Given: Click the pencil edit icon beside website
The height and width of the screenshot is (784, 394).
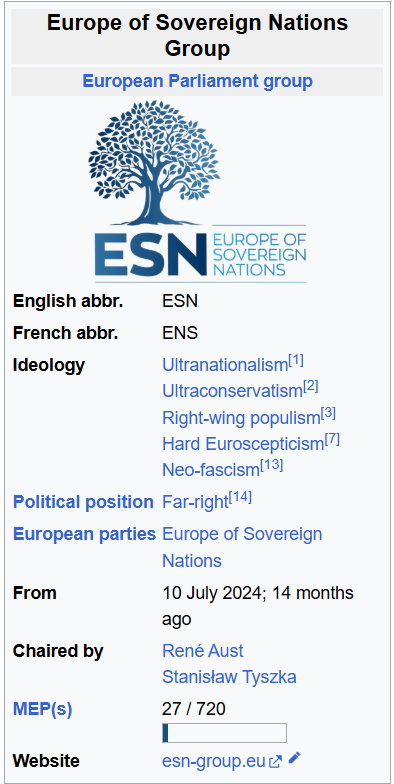Looking at the screenshot, I should coord(294,758).
